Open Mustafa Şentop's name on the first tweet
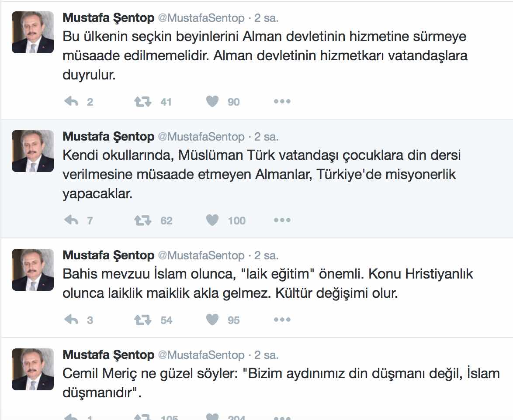The height and width of the screenshot is (420, 513). click(x=108, y=18)
